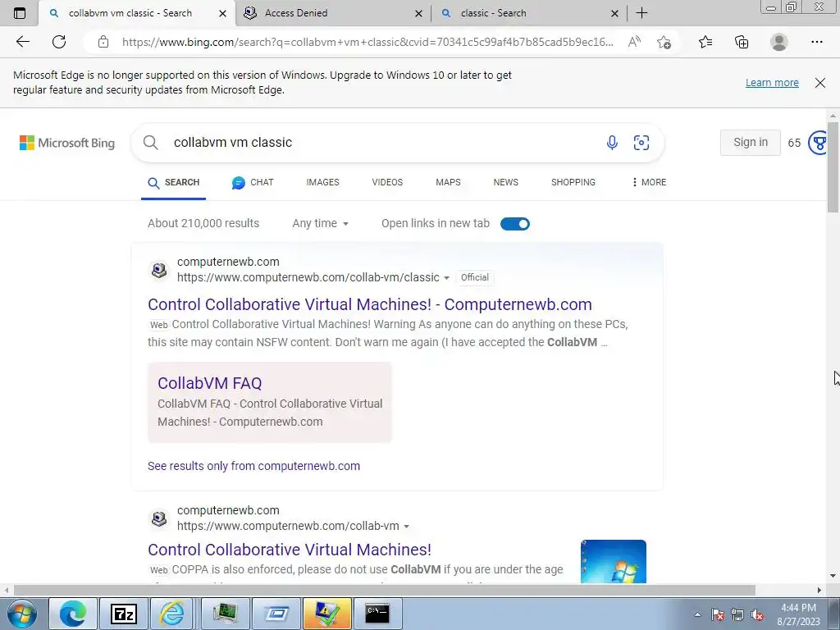The image size is (840, 630).
Task: Open the MORE search categories menu
Action: click(x=649, y=182)
